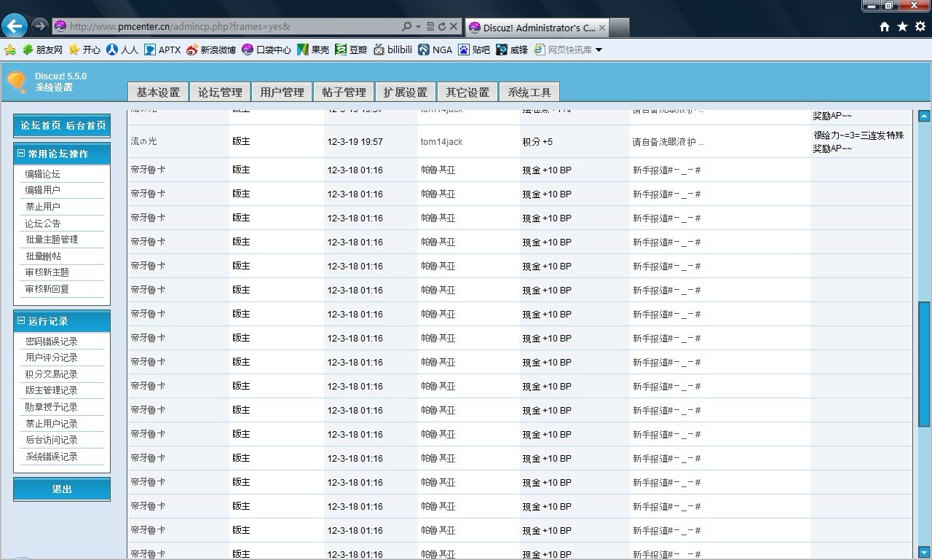Open the Favorites star icon
932x560 pixels.
[902, 26]
